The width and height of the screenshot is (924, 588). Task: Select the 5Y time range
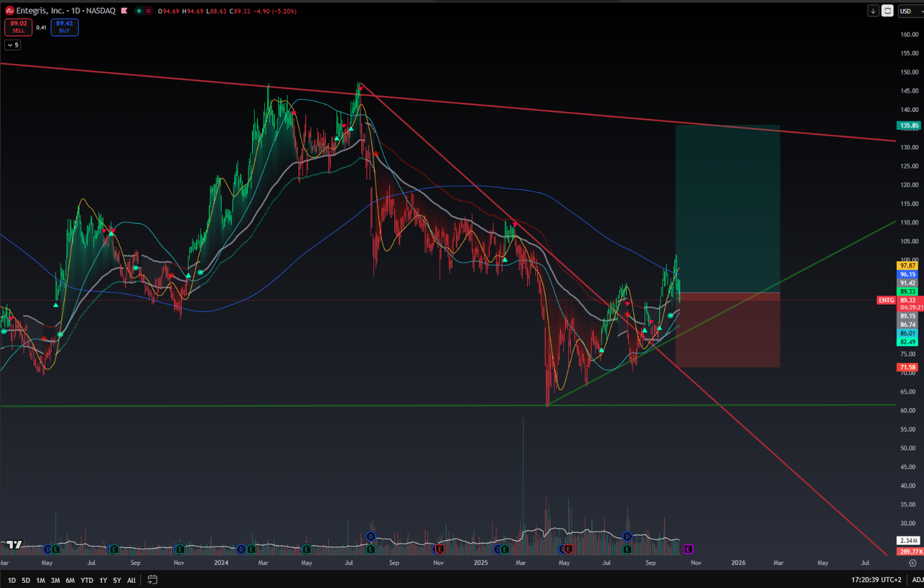point(117,580)
